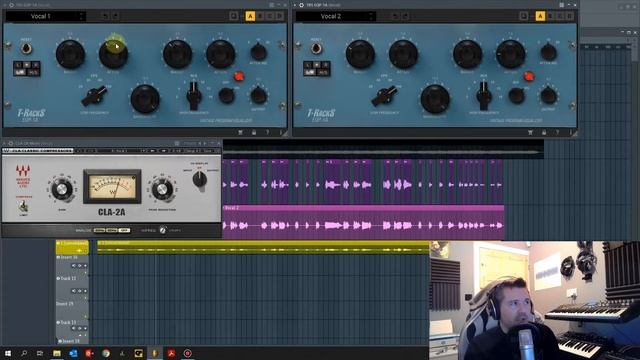The image size is (640, 360).
Task: Click the output knob on Vocal 2 EQ
Action: pos(548,96)
